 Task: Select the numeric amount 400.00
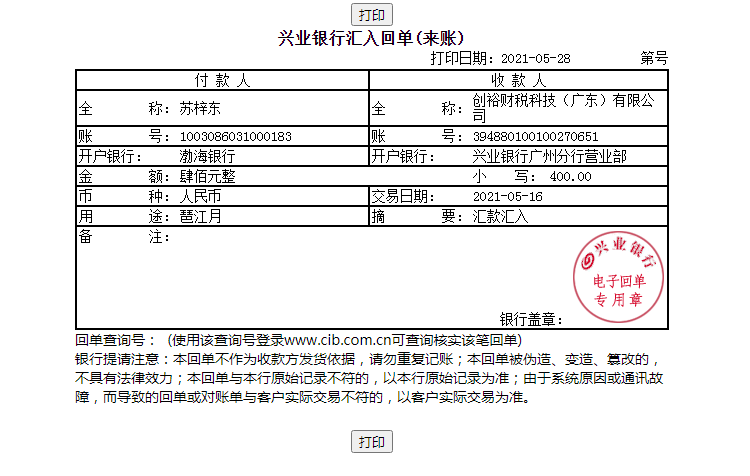[570, 177]
